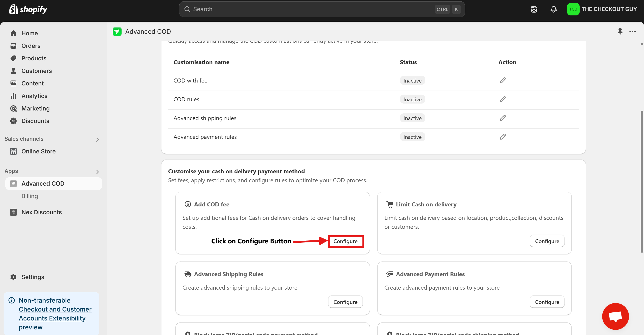Open the Advanced COD overflow menu
Screen dimensions: 644x335
[633, 32]
